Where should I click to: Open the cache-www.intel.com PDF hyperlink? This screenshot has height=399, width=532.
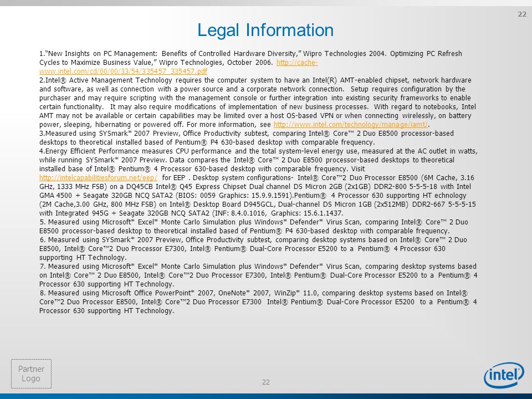click(123, 71)
